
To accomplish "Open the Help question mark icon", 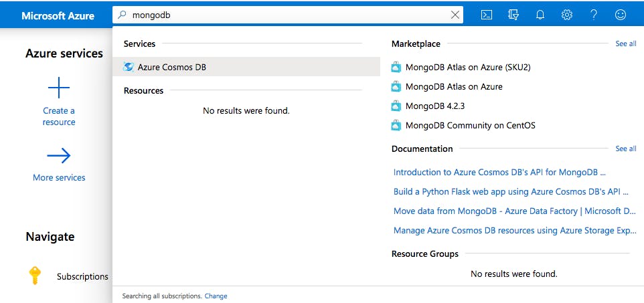I will (x=594, y=15).
